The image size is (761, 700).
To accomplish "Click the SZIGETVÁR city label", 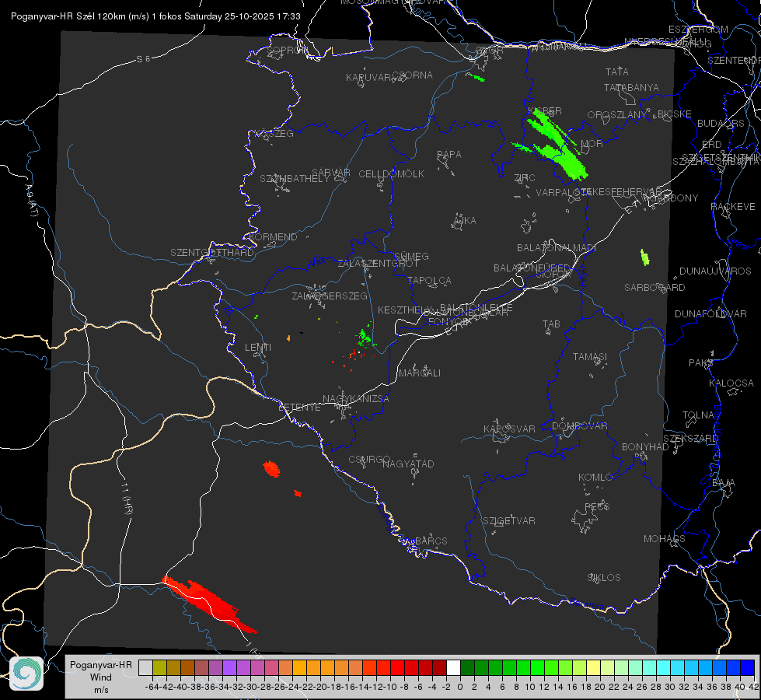I will point(508,521).
